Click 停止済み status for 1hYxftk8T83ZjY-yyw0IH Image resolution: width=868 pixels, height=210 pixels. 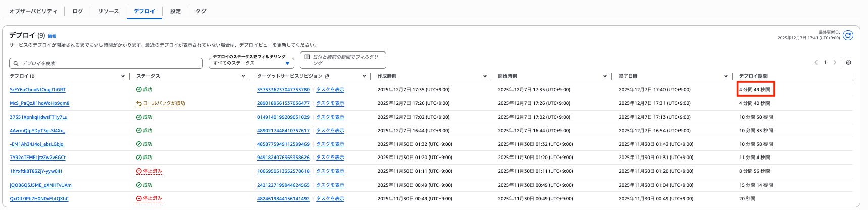tap(149, 171)
